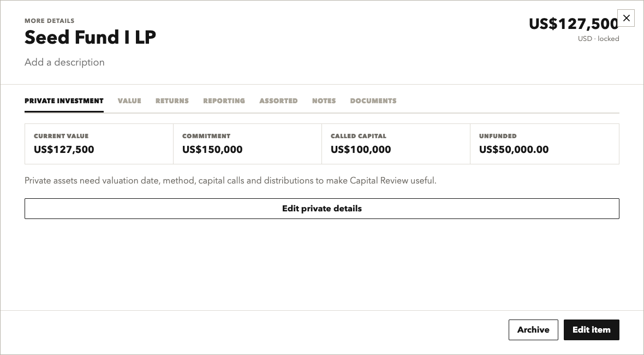
Task: Click the Seed Fund I LP title
Action: click(x=91, y=37)
